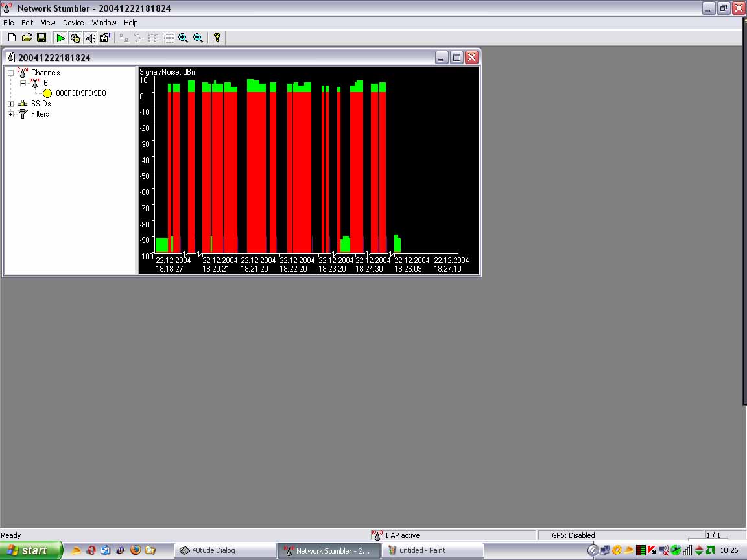Screen dimensions: 747x560
Task: Click the Kaspersky red K tray icon
Action: [652, 551]
